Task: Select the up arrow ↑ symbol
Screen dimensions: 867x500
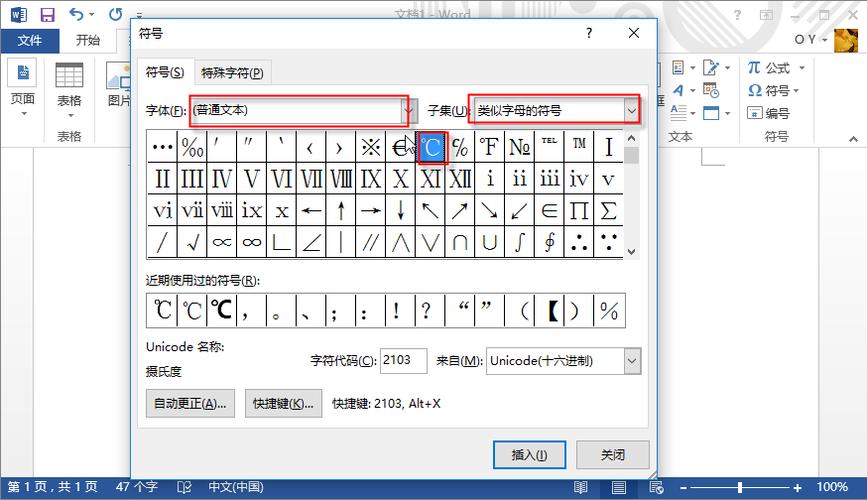Action: (x=341, y=210)
